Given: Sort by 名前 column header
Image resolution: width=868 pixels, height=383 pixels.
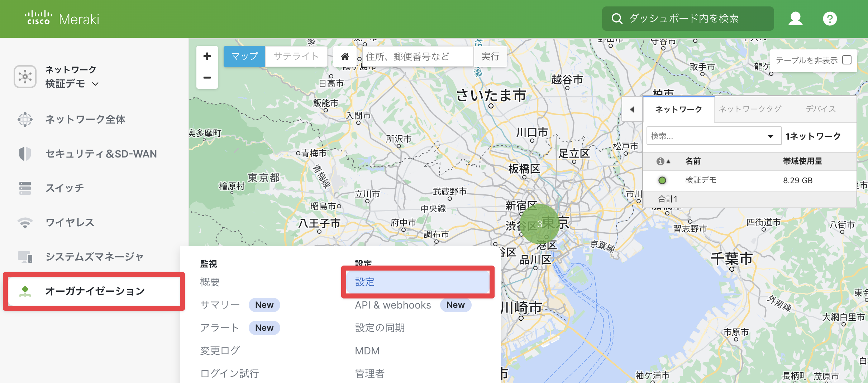Looking at the screenshot, I should coord(693,161).
